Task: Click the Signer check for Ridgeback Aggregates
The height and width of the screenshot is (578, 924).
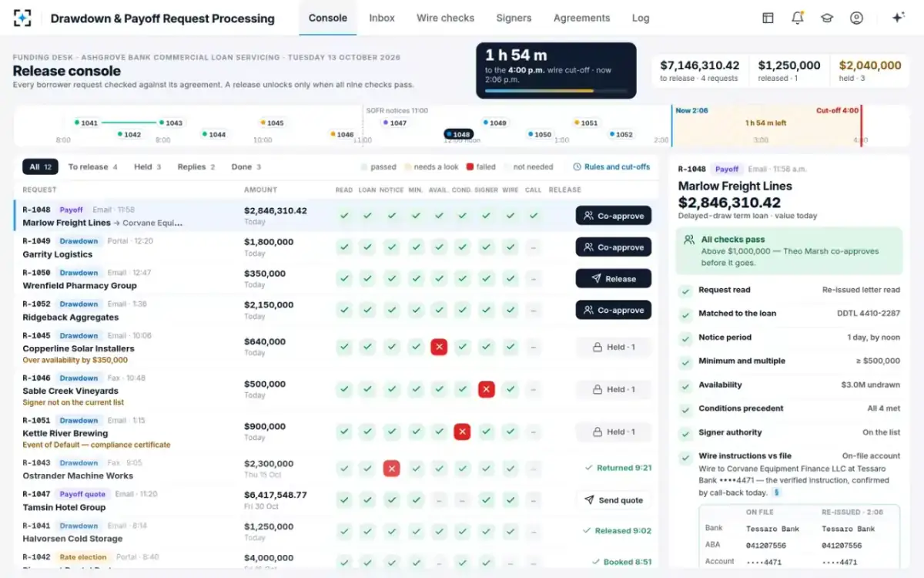Action: click(486, 311)
